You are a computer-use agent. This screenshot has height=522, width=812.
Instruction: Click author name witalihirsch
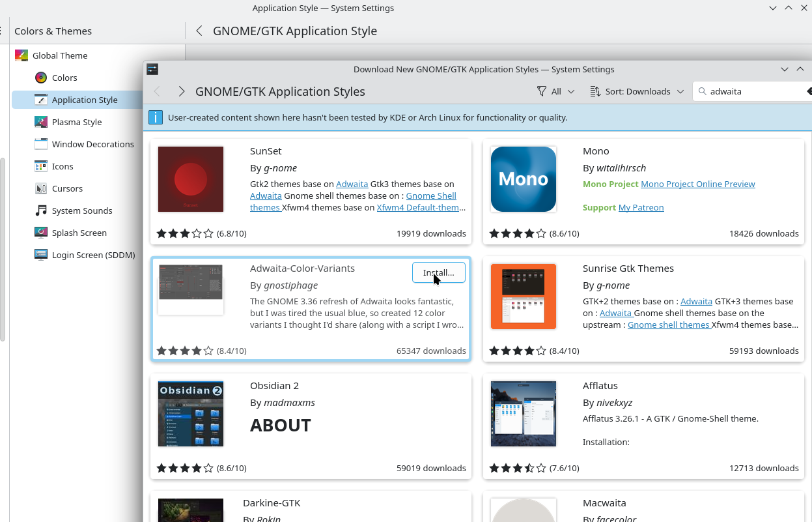click(621, 168)
